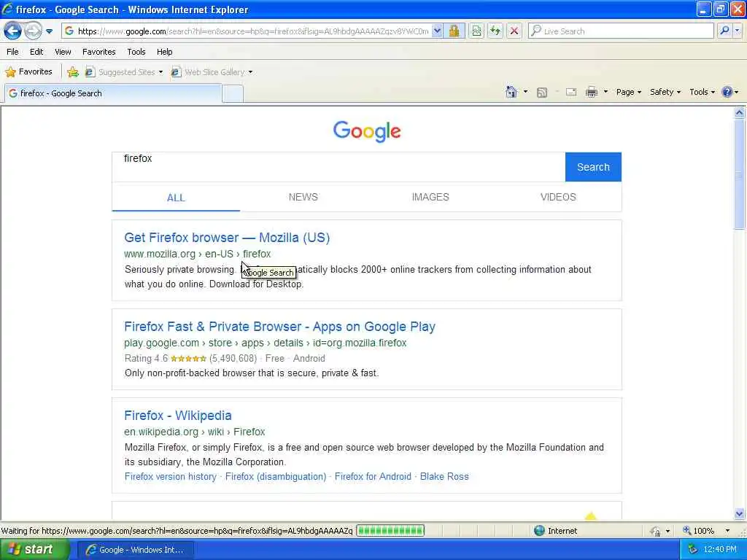Image resolution: width=747 pixels, height=560 pixels.
Task: Click Google - Windows Internet Explorer taskbar button
Action: click(x=135, y=550)
